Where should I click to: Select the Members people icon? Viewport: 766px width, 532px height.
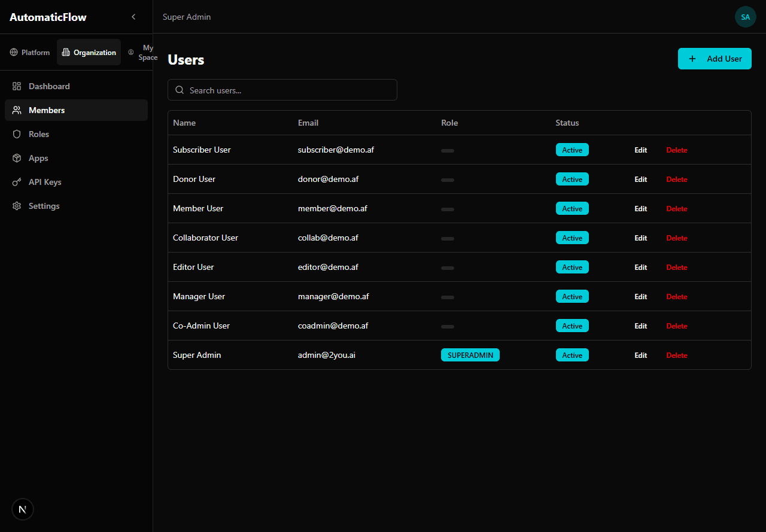[x=17, y=110]
